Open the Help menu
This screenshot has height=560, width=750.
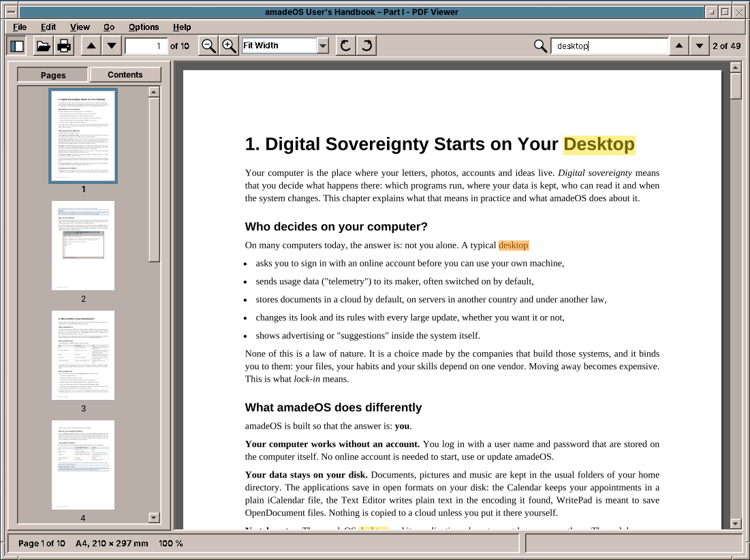click(182, 27)
